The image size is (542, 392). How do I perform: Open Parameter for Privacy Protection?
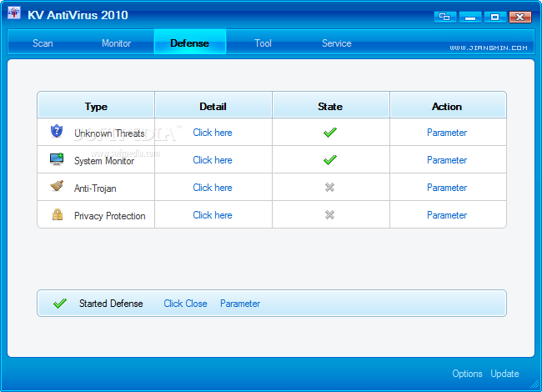click(x=447, y=215)
